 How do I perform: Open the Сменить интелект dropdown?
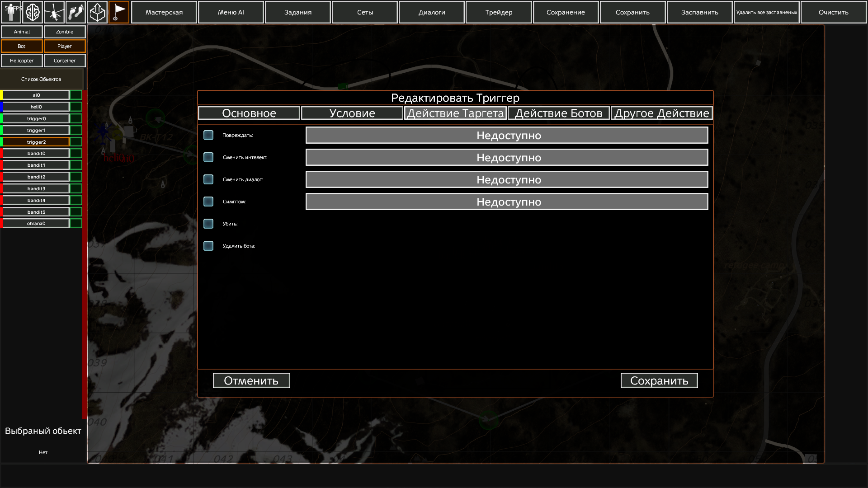pyautogui.click(x=507, y=157)
